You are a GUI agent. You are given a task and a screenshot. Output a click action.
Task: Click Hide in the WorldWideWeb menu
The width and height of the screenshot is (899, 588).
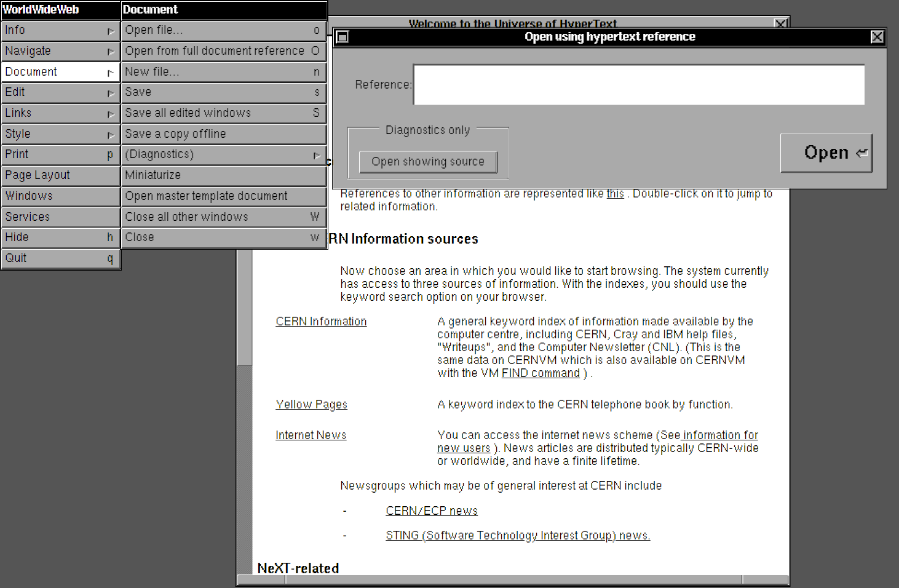60,237
